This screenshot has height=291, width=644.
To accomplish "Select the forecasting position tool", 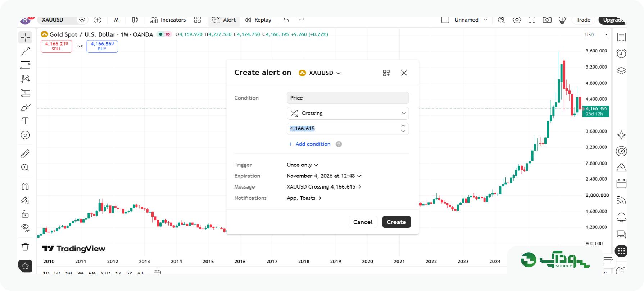I will pyautogui.click(x=25, y=93).
